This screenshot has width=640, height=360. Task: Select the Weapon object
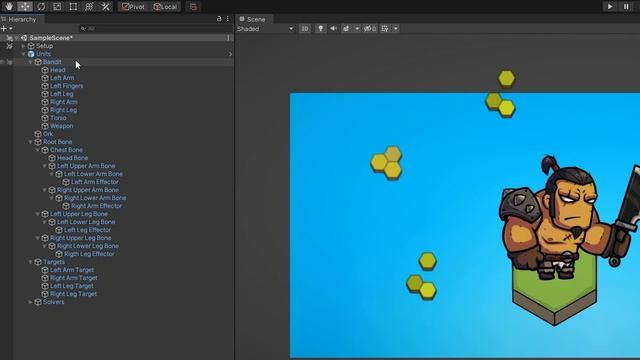[x=62, y=126]
